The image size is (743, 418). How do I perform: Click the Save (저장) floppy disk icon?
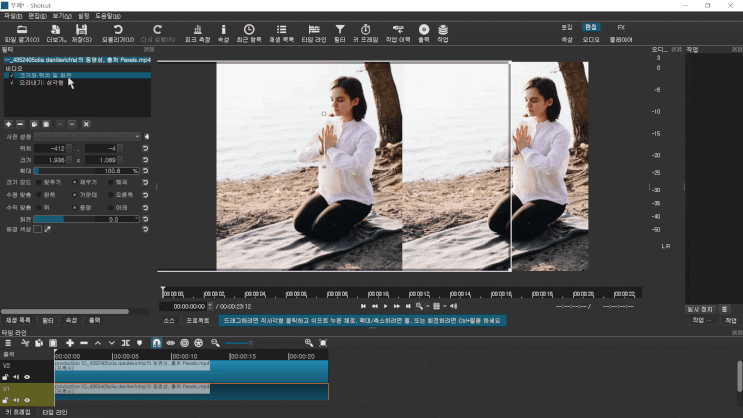pyautogui.click(x=82, y=29)
